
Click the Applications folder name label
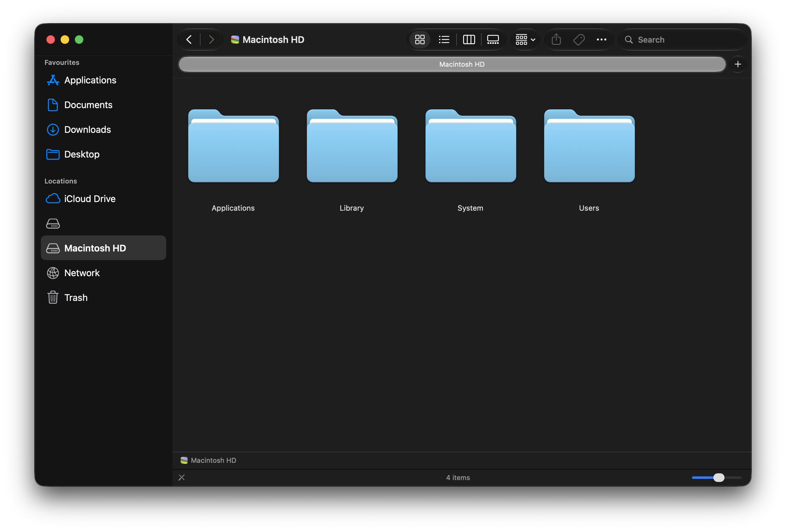coord(233,208)
